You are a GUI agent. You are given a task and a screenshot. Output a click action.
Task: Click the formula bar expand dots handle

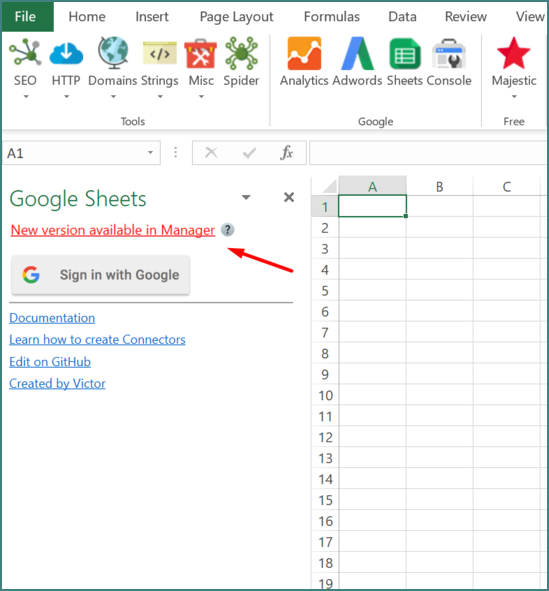(176, 152)
